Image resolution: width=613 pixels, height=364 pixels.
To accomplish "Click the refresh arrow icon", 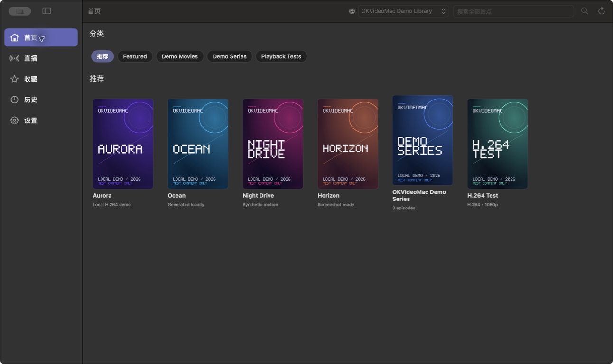I will (x=602, y=11).
